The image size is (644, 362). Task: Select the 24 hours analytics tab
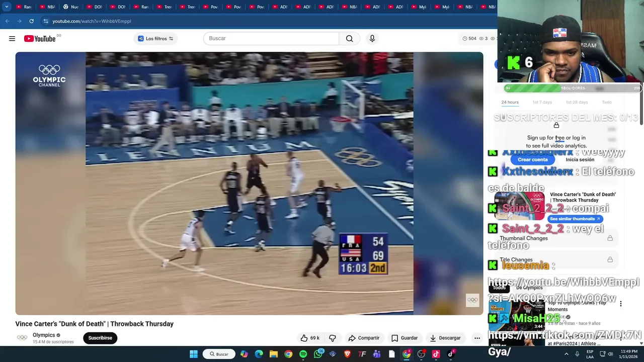coord(510,102)
